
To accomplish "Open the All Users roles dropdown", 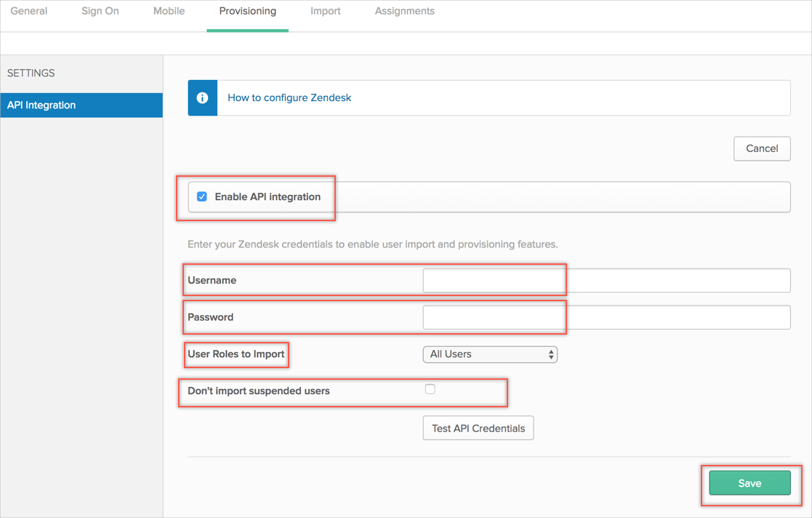I will tap(490, 354).
